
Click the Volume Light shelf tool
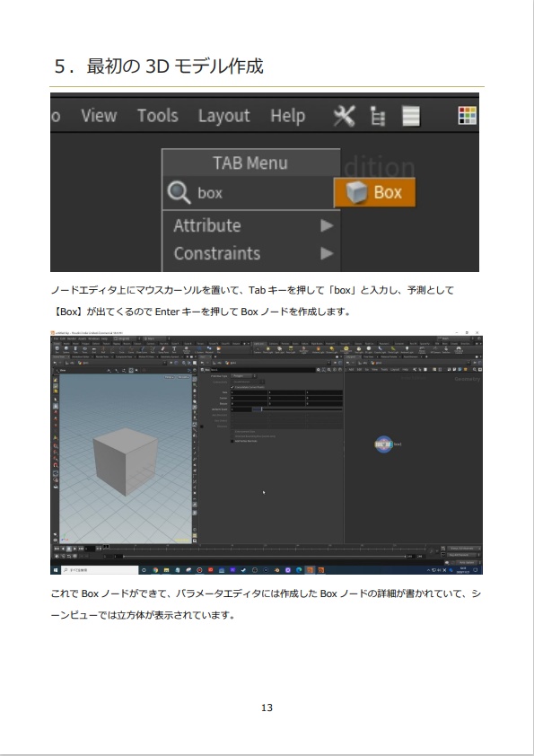point(318,349)
